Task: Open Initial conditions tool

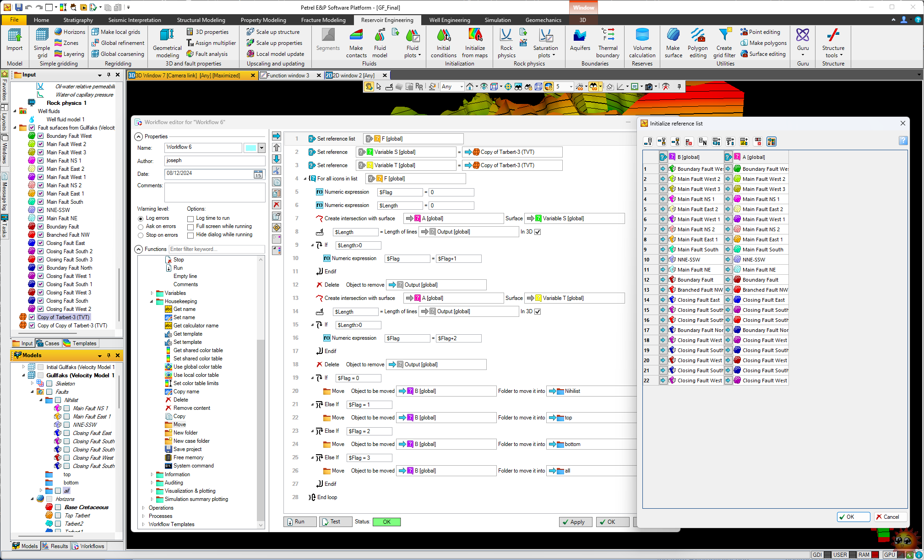Action: coord(443,43)
